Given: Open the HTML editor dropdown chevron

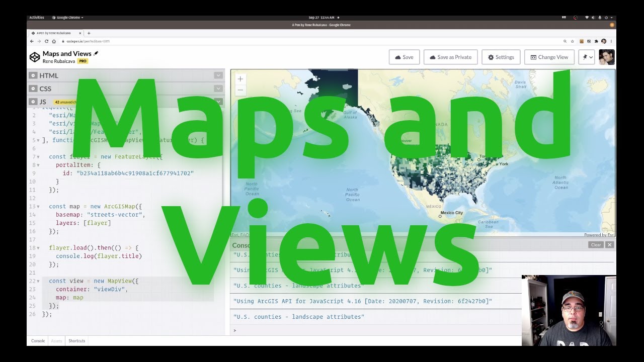Looking at the screenshot, I should point(218,75).
